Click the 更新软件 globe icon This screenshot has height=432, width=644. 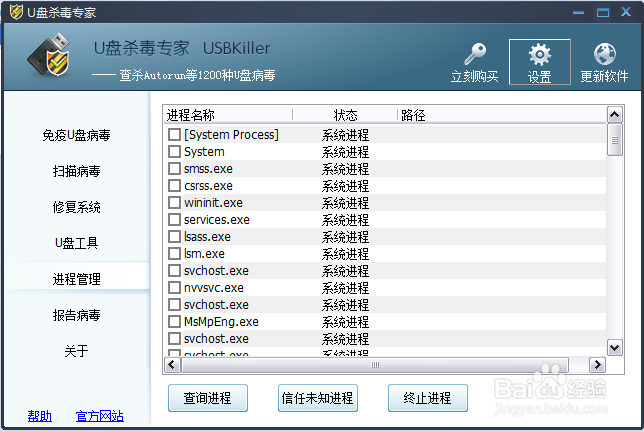tap(605, 54)
